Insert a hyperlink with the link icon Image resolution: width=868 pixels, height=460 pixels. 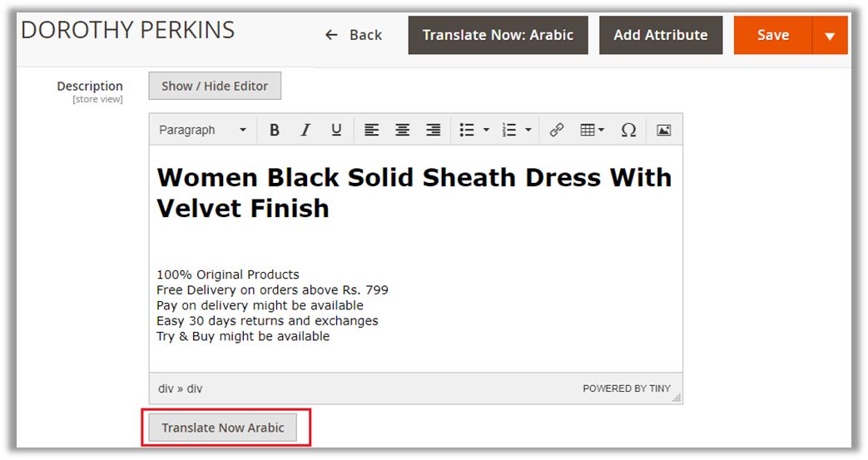pyautogui.click(x=557, y=130)
